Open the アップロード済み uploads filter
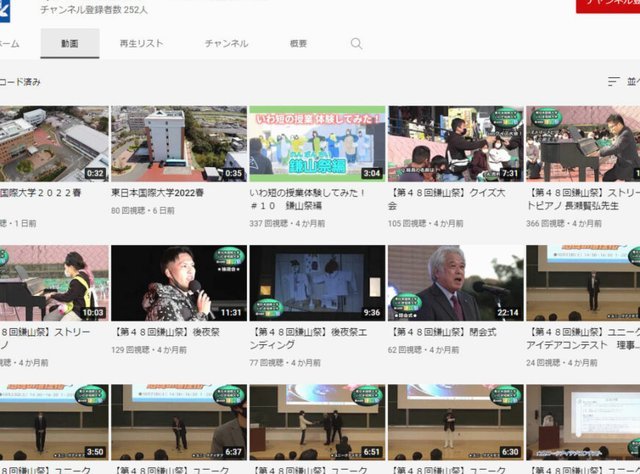Viewport: 640px width, 474px height. tap(20, 82)
